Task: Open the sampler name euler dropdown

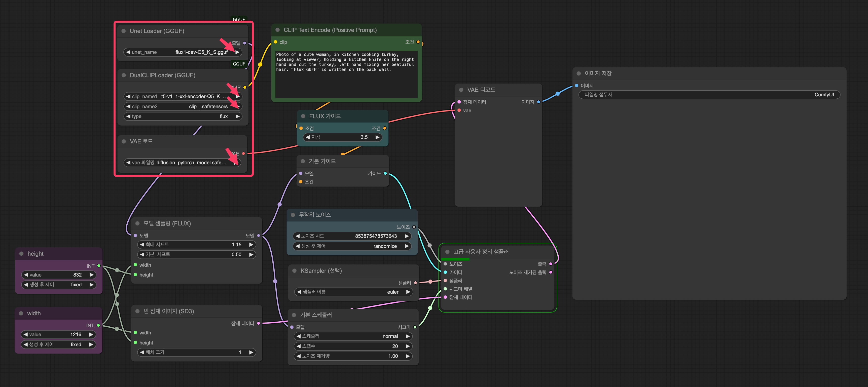Action: pos(353,292)
